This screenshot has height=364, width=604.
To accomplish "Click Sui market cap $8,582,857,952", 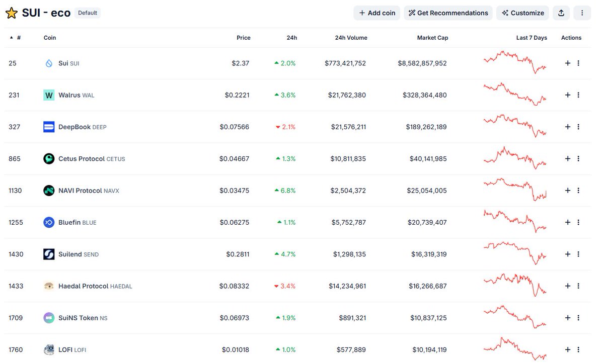I will pyautogui.click(x=422, y=63).
